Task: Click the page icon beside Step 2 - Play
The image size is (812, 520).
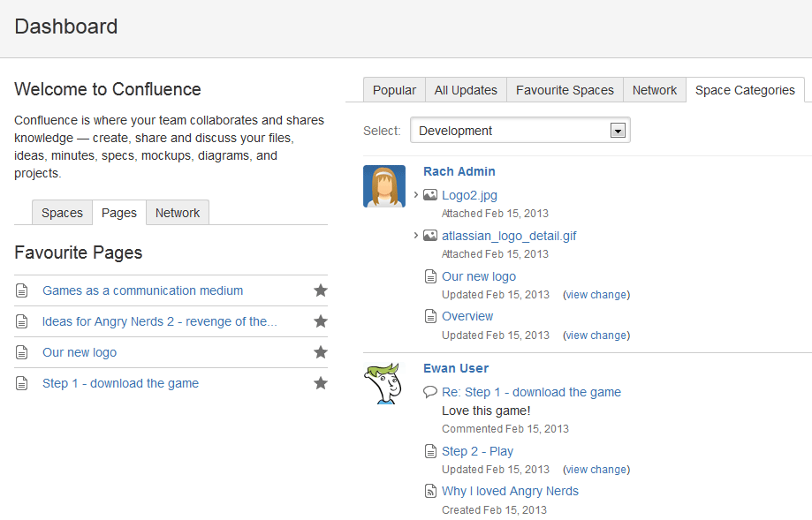Action: [429, 451]
